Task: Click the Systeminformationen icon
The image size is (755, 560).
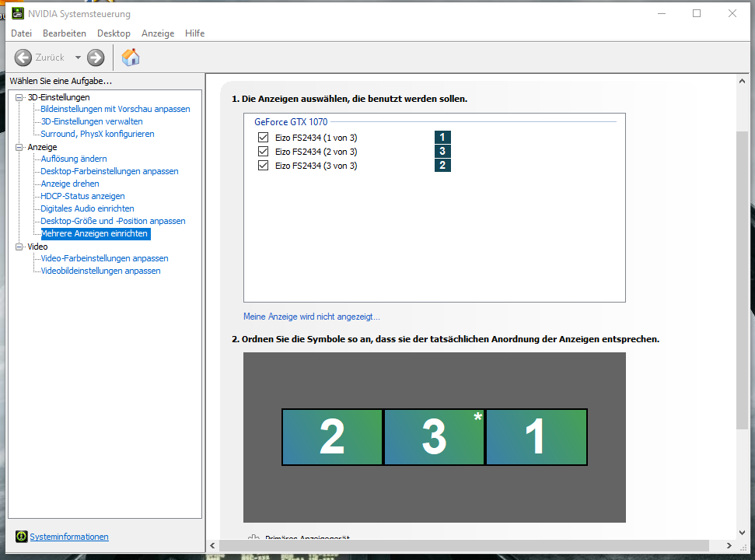Action: pos(21,537)
